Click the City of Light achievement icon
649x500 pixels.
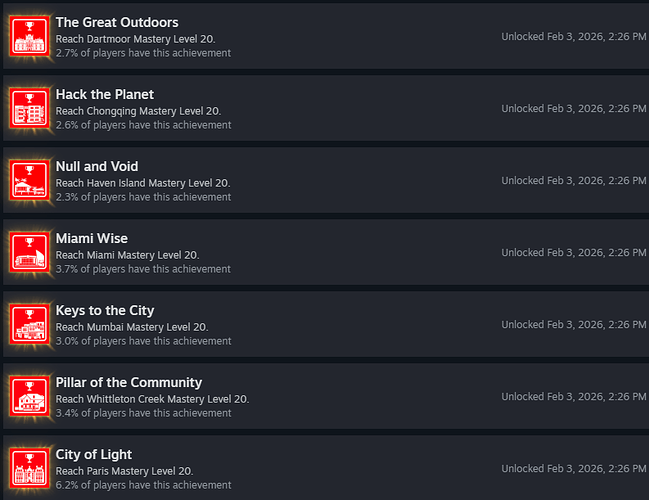(x=29, y=468)
